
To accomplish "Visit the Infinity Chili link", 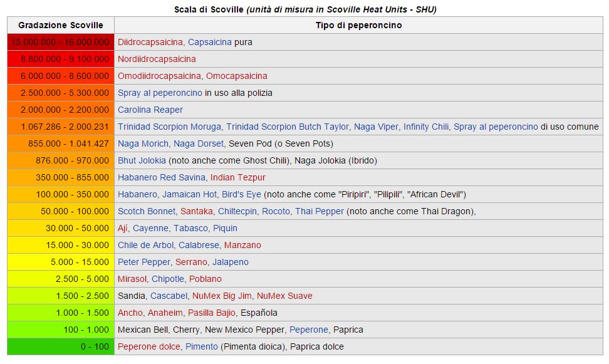I will coord(426,127).
